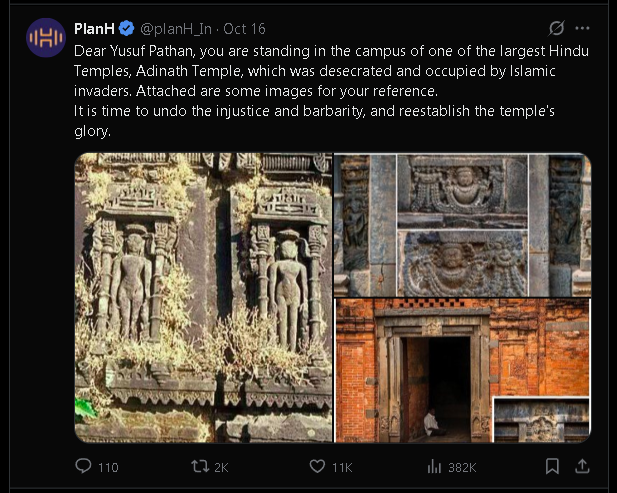Click the reply speech bubble icon

coord(84,466)
